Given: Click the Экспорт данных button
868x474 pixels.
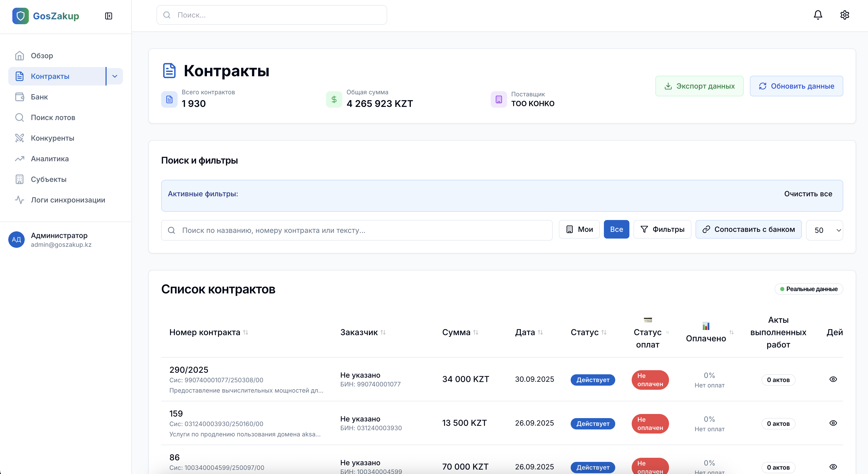Looking at the screenshot, I should click(699, 86).
